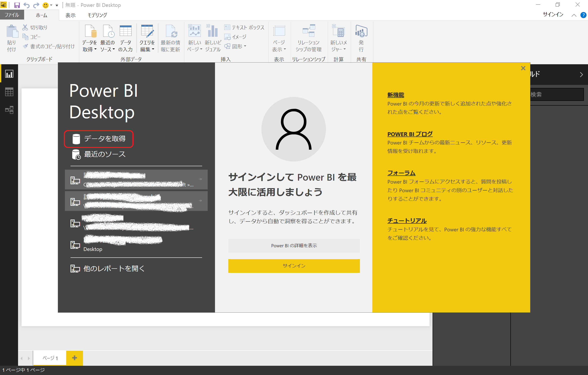Collapse the ribbon with the caret icon
This screenshot has height=375, width=588.
click(574, 15)
